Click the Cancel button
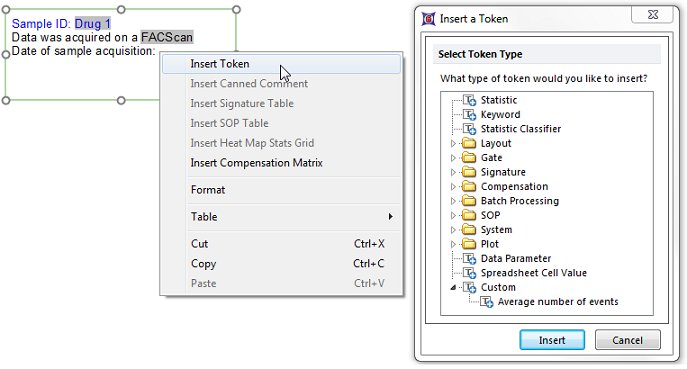This screenshot has width=687, height=369. pyautogui.click(x=627, y=340)
